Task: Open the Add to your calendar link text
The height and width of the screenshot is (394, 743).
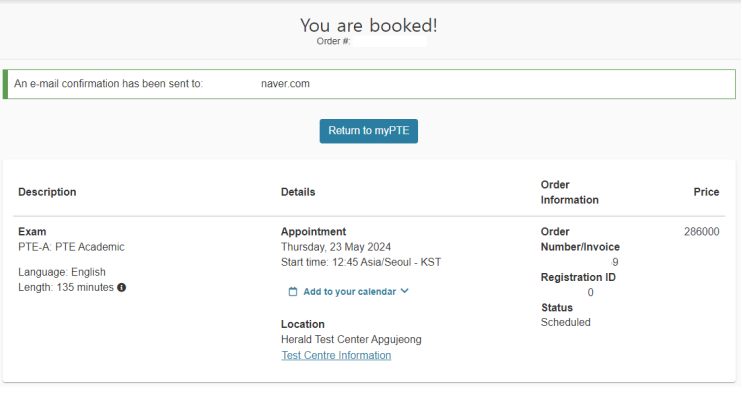Action: click(350, 292)
